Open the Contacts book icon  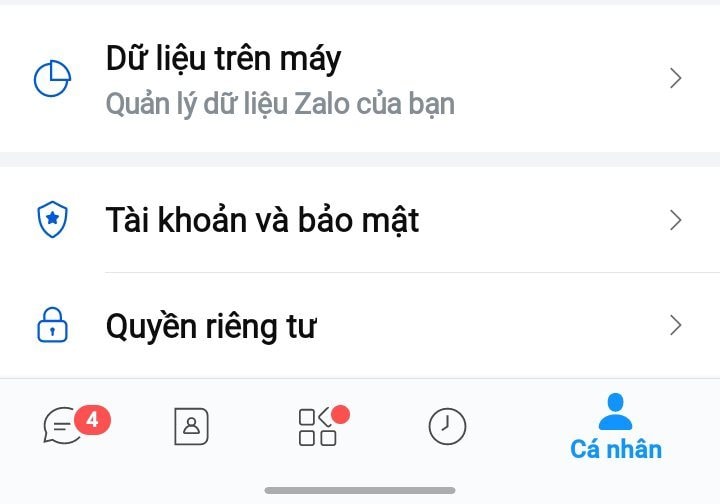pyautogui.click(x=191, y=426)
